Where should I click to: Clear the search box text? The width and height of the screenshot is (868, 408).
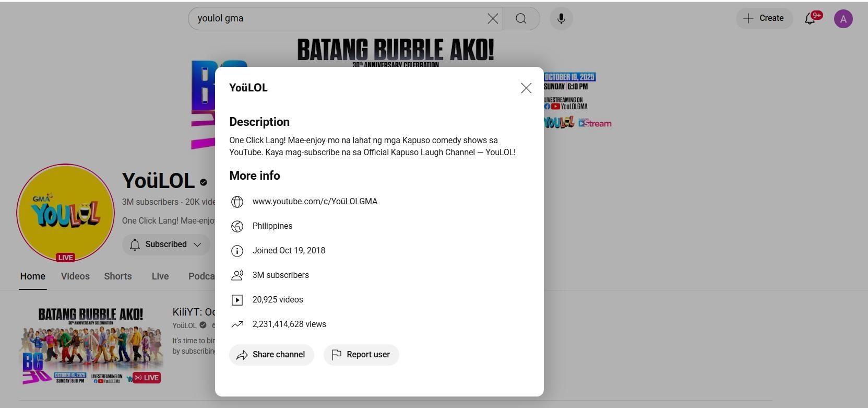[x=492, y=19]
